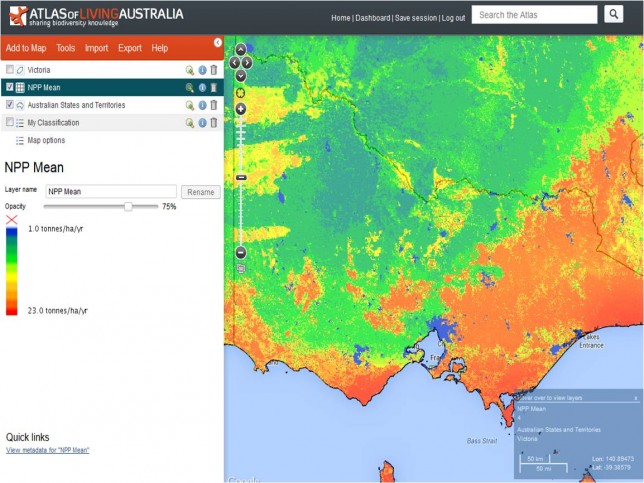Open the Tools menu
The image size is (644, 483).
pos(66,48)
